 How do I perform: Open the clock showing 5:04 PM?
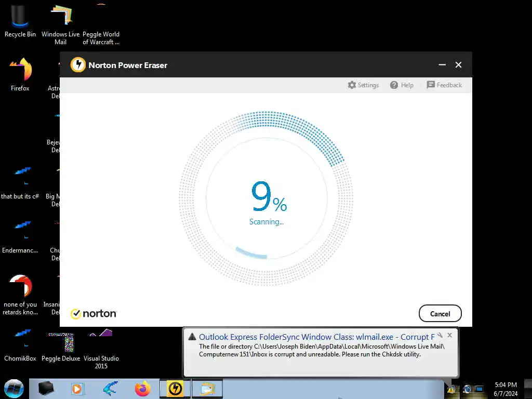(506, 389)
